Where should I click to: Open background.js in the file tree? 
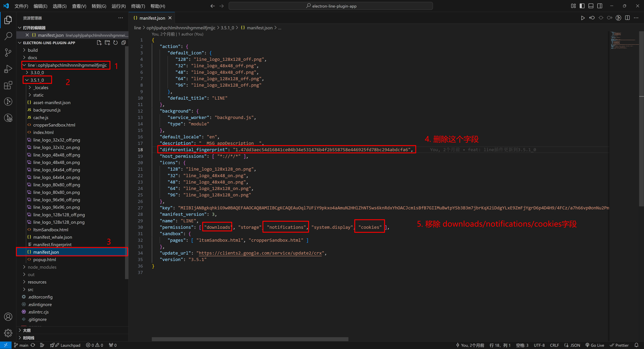point(47,110)
